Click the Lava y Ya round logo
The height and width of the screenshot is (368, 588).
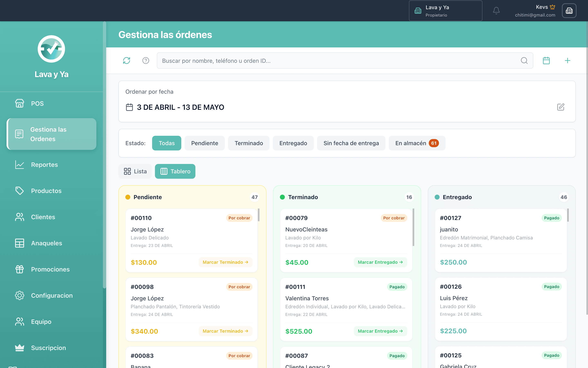tap(51, 49)
